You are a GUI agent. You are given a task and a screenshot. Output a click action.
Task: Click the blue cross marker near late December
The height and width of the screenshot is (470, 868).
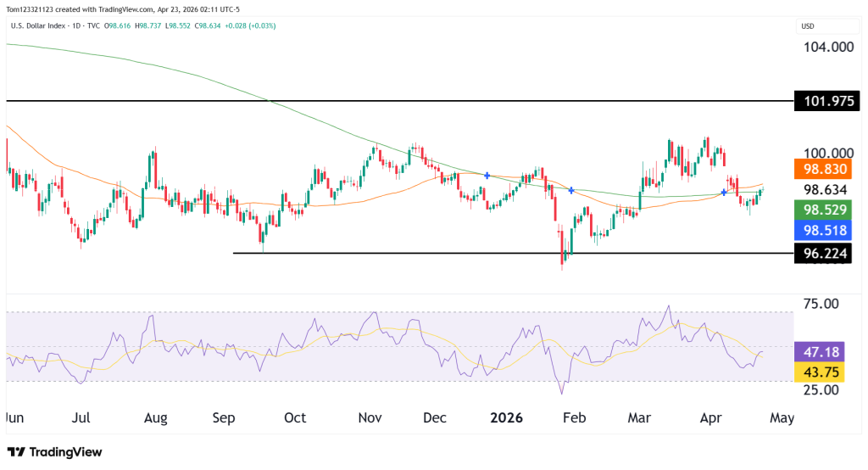click(x=487, y=175)
